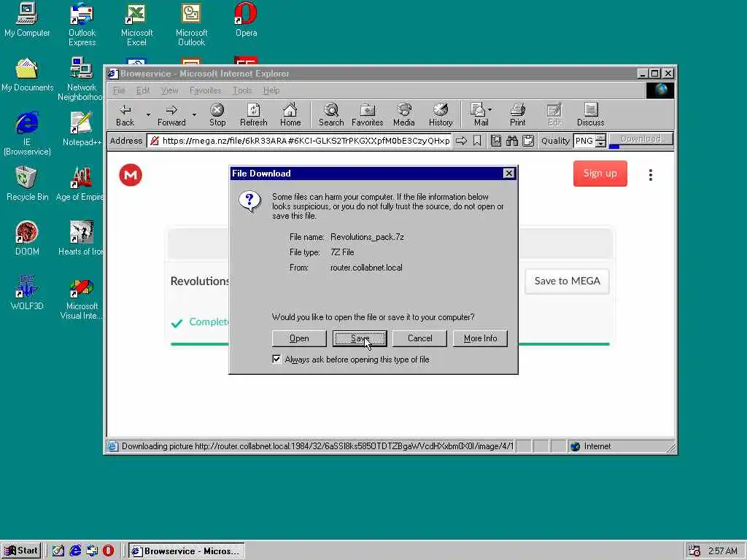747x560 pixels.
Task: Open the Tools menu
Action: pyautogui.click(x=242, y=90)
